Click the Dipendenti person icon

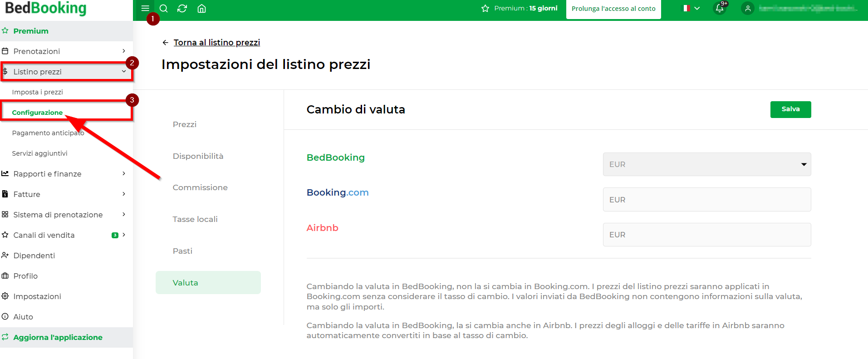5,256
